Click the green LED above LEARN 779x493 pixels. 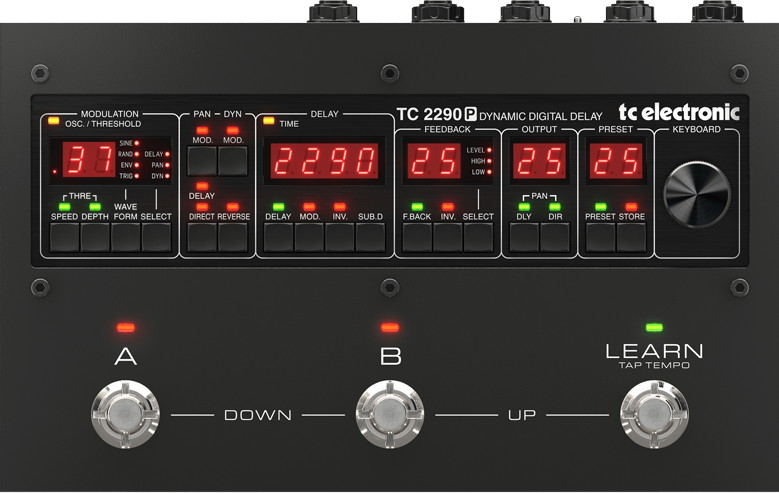(654, 328)
